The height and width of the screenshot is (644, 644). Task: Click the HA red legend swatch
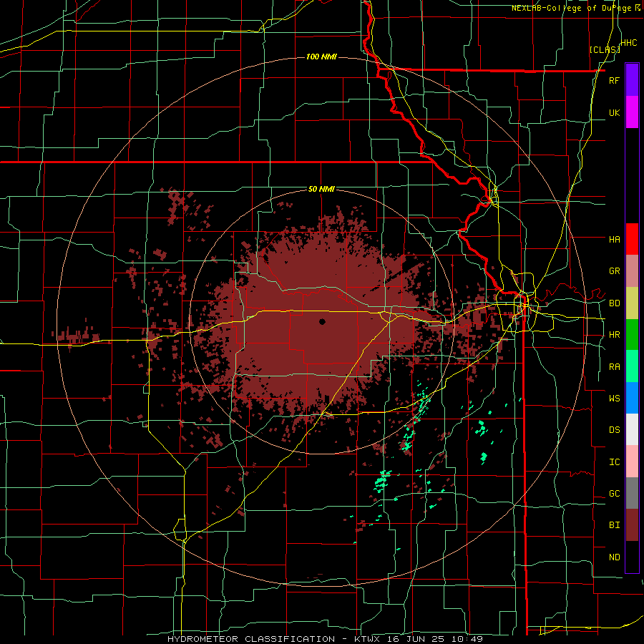click(632, 239)
